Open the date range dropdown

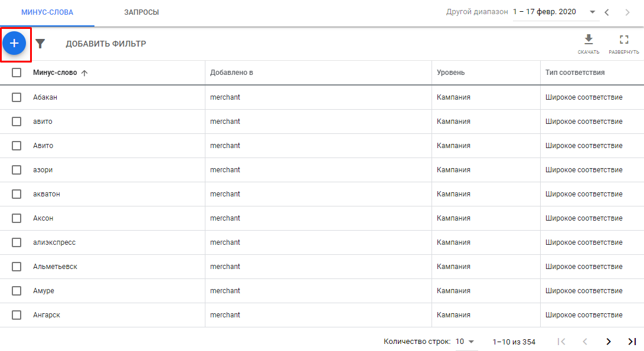[591, 12]
